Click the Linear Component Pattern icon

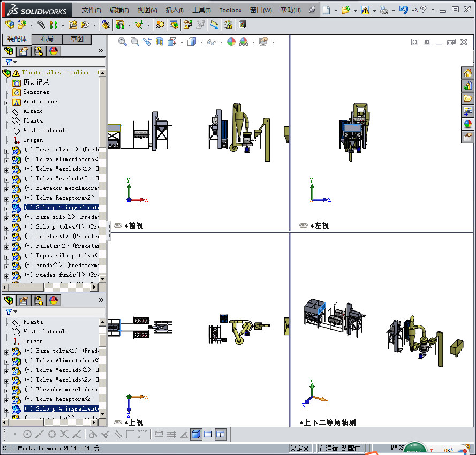[54, 25]
